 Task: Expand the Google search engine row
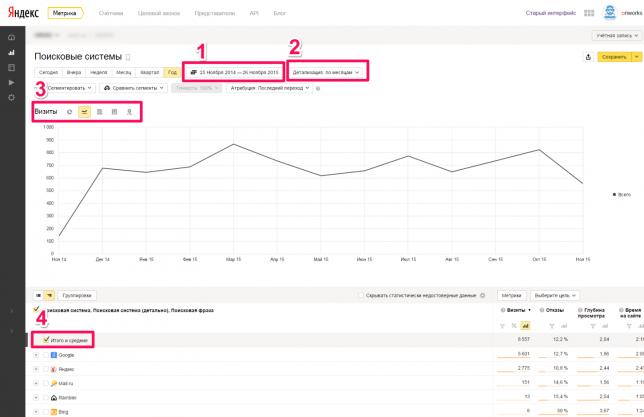36,355
